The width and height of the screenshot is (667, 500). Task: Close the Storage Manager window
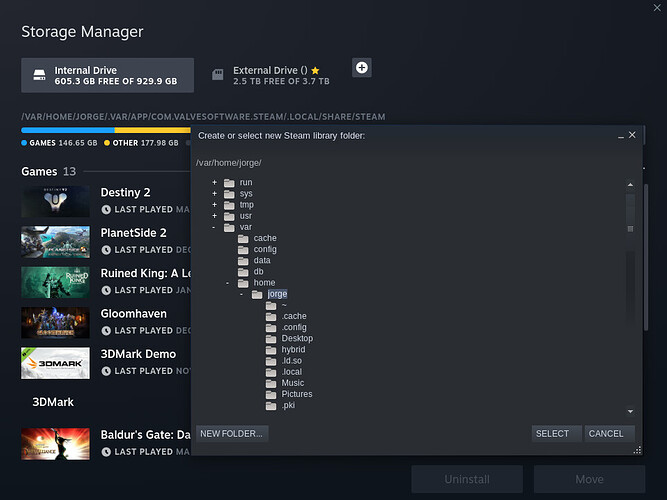(657, 8)
